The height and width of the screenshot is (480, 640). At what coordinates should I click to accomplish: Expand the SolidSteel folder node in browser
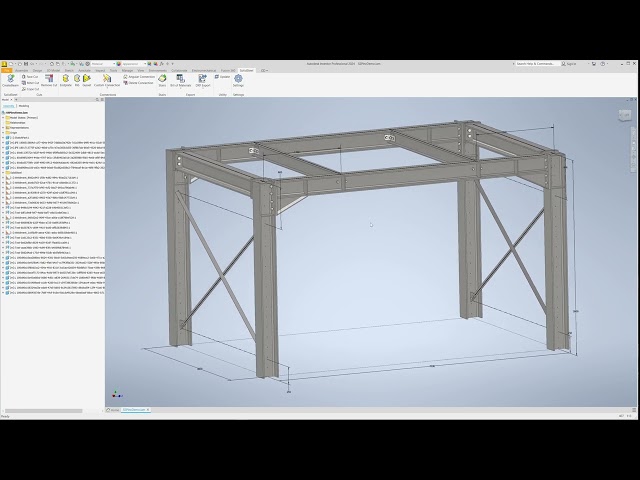click(x=3, y=173)
